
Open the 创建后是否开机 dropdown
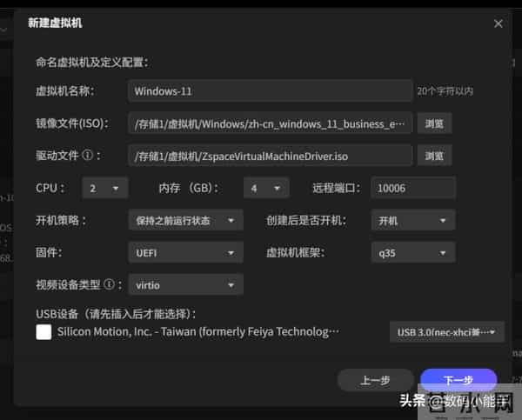(x=413, y=220)
